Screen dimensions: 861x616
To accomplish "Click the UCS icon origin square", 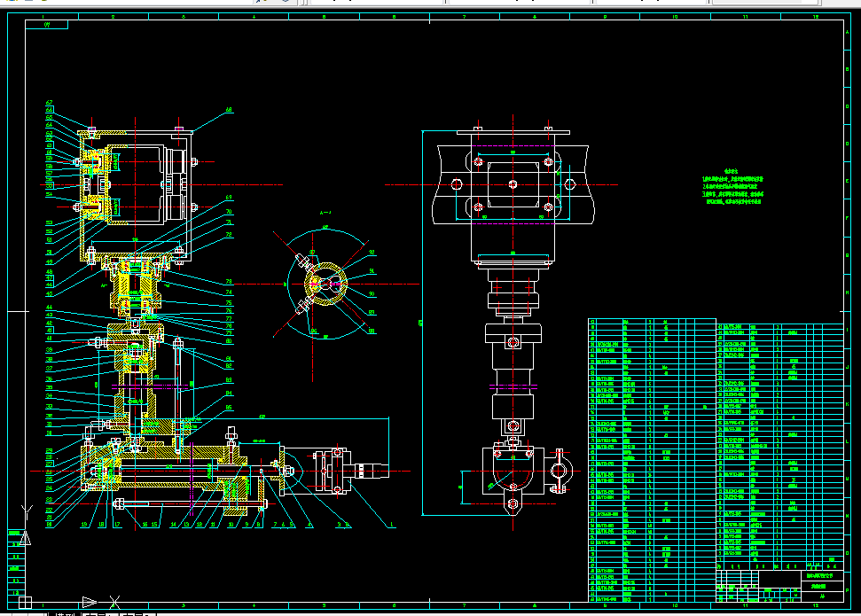I will click(25, 603).
